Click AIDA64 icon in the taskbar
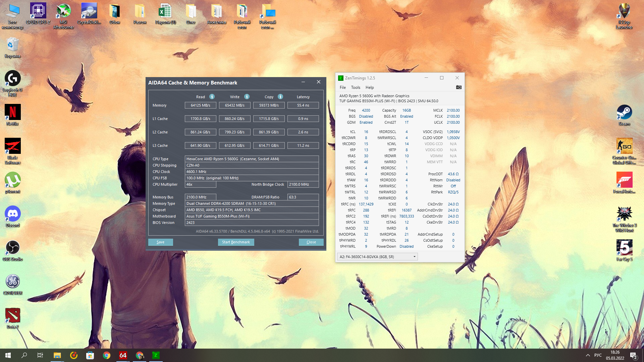 (123, 355)
